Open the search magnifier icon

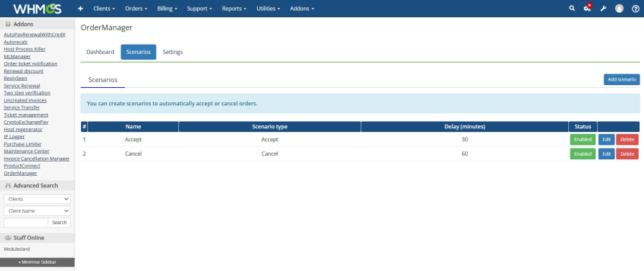572,8
